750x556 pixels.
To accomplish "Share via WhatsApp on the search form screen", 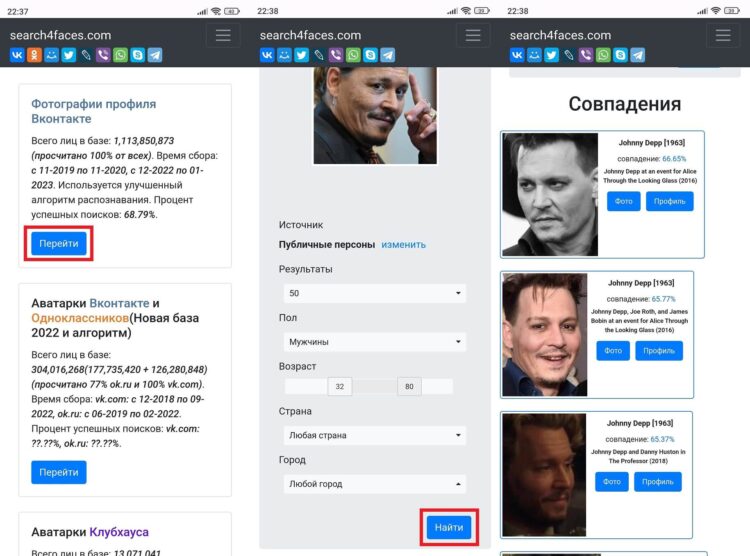I will [x=353, y=55].
